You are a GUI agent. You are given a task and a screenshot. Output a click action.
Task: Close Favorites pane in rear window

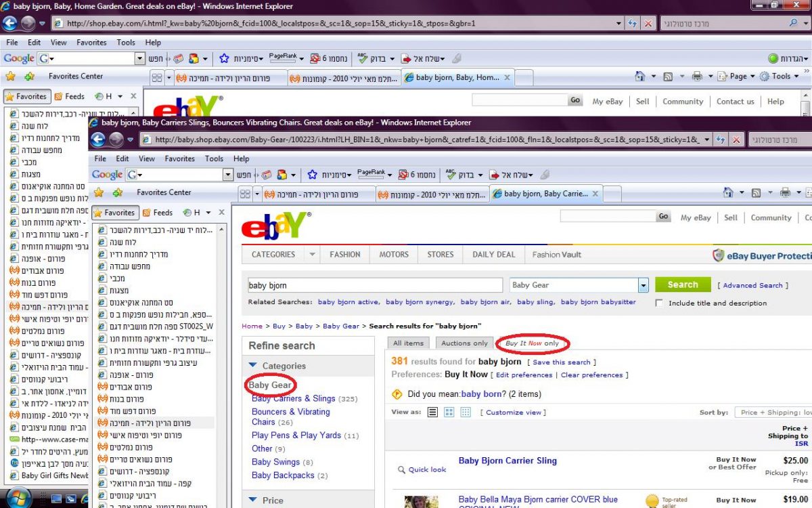pos(133,96)
